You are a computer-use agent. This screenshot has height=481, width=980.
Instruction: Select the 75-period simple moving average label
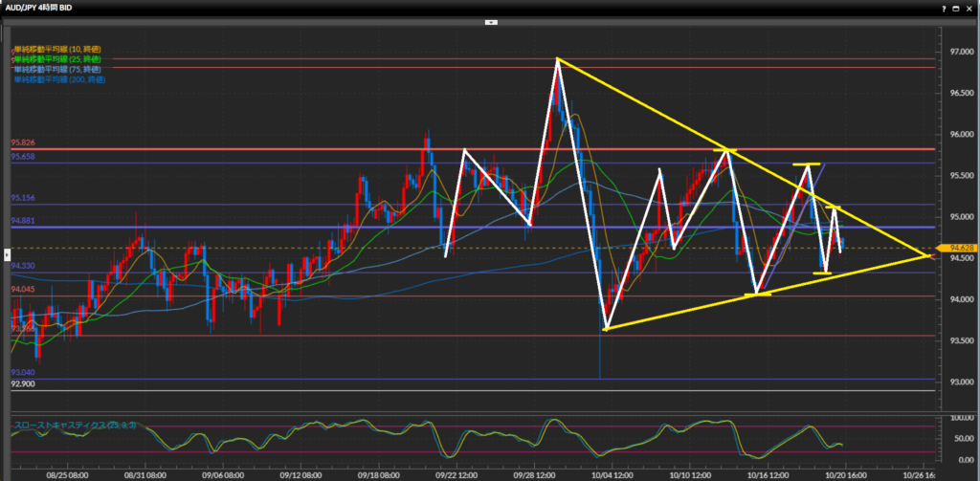point(56,70)
